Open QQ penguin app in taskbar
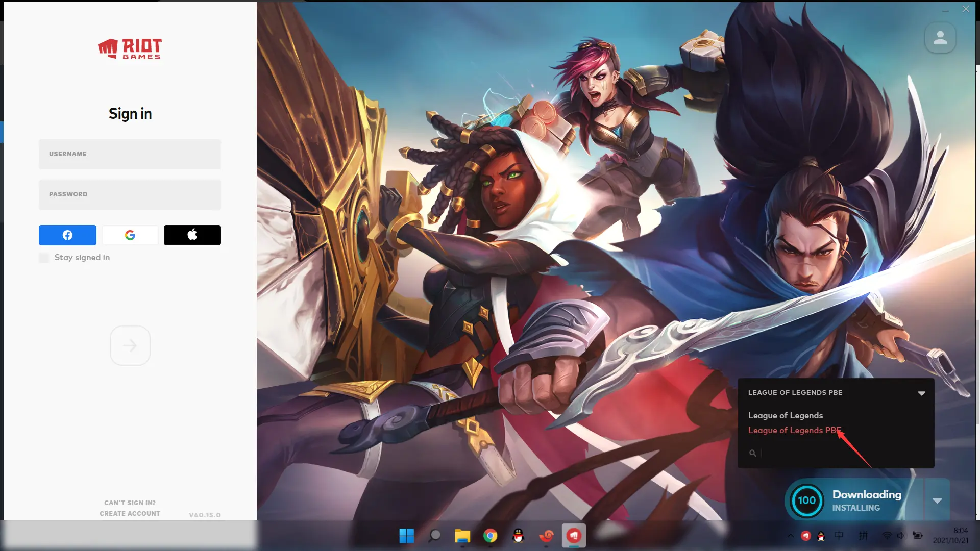Viewport: 980px width, 551px height. pos(519,536)
